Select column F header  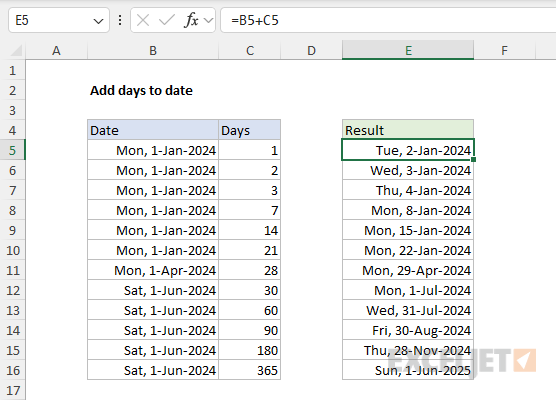pyautogui.click(x=504, y=51)
